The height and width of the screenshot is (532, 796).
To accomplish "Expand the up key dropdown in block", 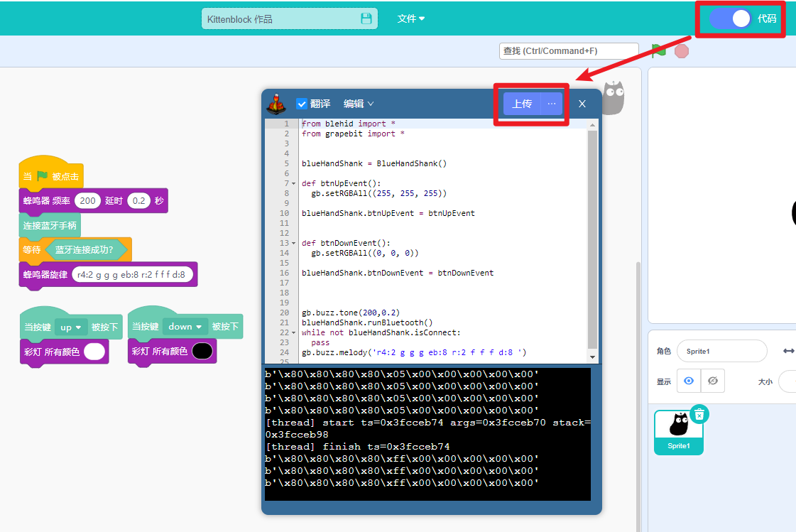I will (71, 327).
